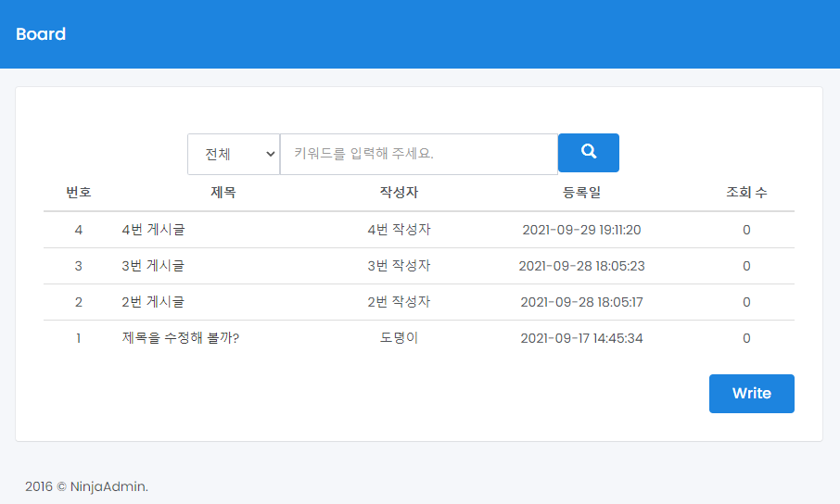Open the 전체 search type dropdown
840x504 pixels.
click(234, 154)
